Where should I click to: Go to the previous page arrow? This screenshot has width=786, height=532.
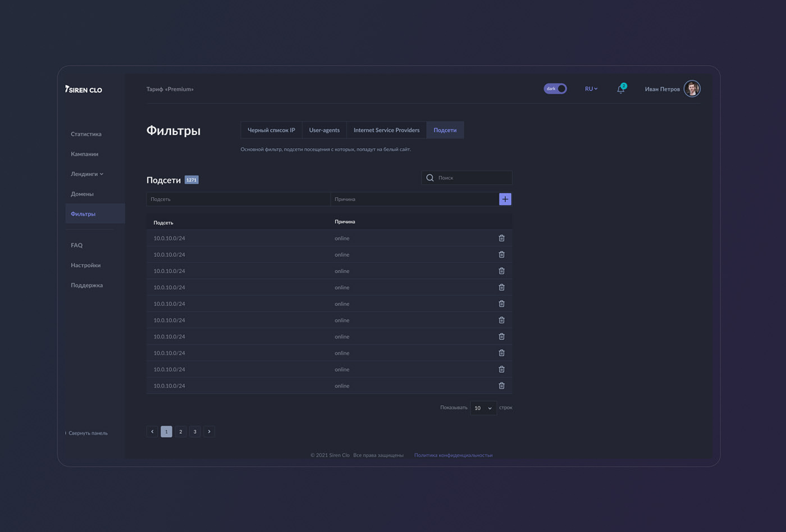coord(152,432)
